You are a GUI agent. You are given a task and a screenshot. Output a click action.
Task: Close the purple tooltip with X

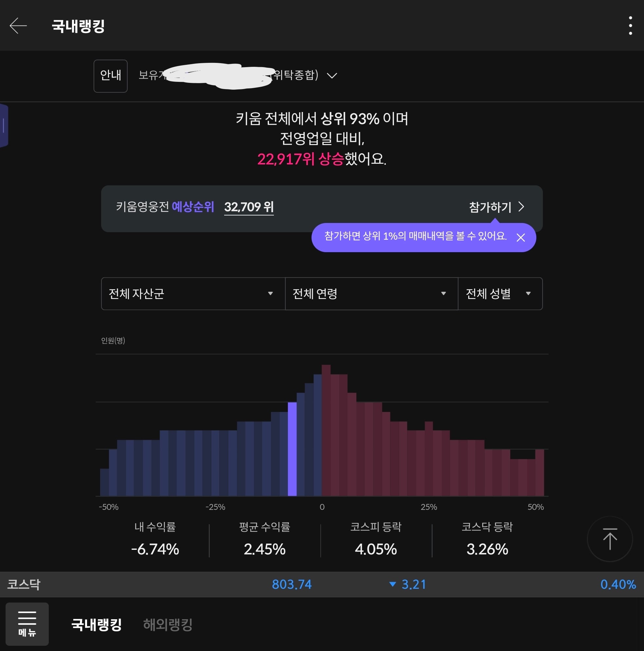pyautogui.click(x=520, y=237)
